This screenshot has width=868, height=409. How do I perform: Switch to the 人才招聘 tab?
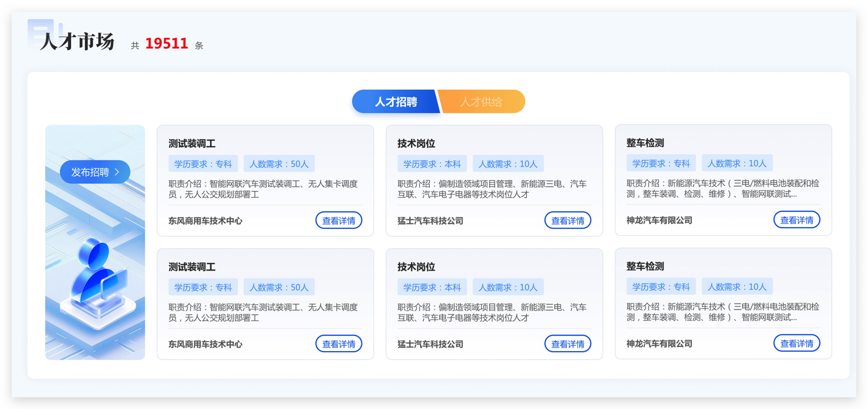click(395, 102)
